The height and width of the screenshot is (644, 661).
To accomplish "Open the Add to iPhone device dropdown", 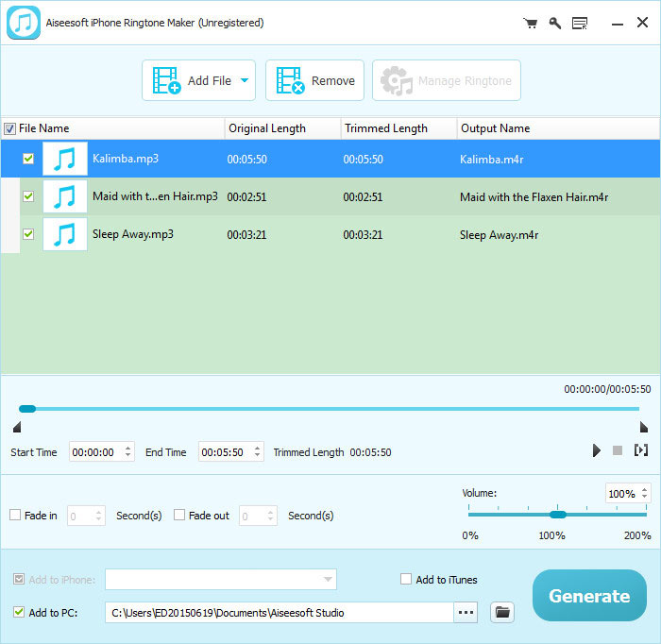I will [x=220, y=580].
